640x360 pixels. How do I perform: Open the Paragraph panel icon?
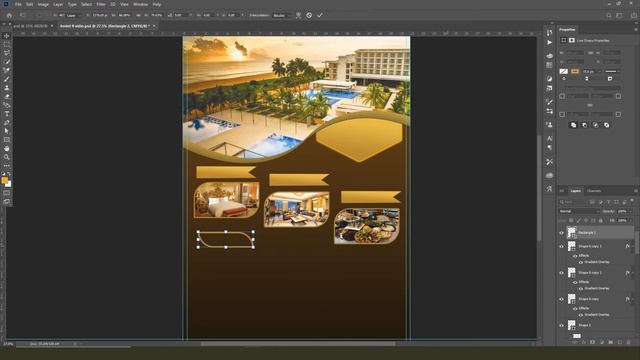click(549, 148)
